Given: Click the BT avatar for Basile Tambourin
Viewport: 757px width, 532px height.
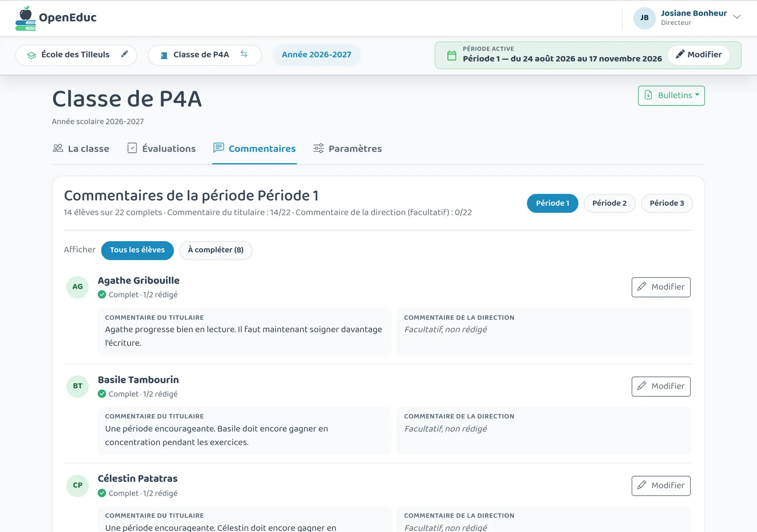Looking at the screenshot, I should click(x=78, y=386).
